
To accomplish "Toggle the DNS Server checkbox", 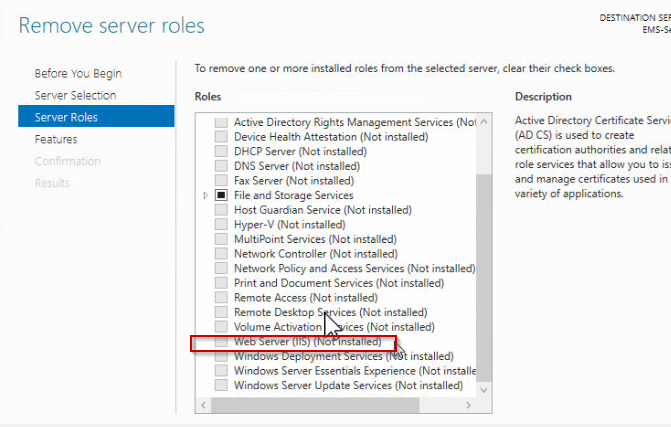I will (x=221, y=167).
